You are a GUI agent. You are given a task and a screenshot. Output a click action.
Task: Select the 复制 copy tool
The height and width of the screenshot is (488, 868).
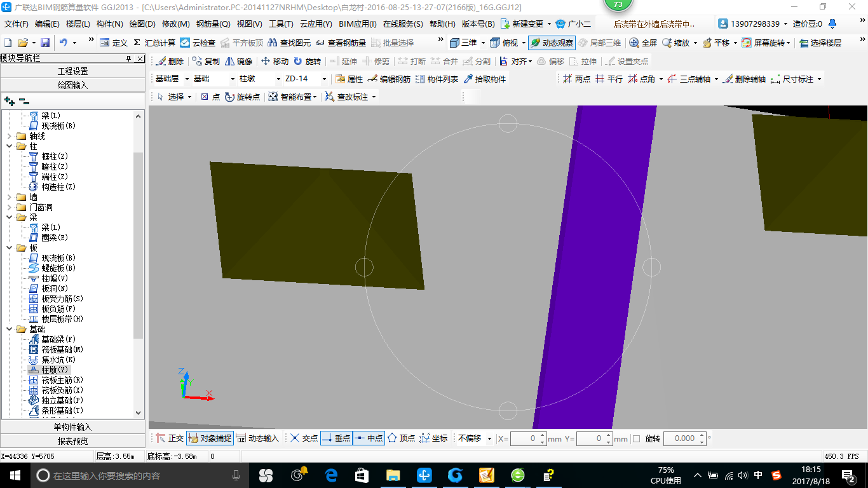[206, 62]
